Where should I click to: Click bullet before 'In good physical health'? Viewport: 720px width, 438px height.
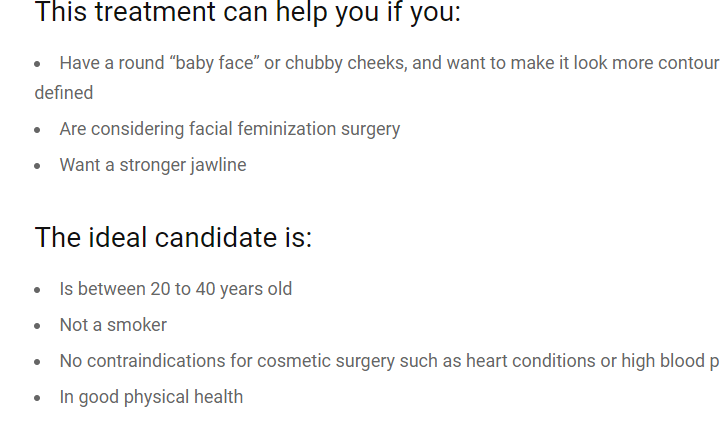click(38, 398)
